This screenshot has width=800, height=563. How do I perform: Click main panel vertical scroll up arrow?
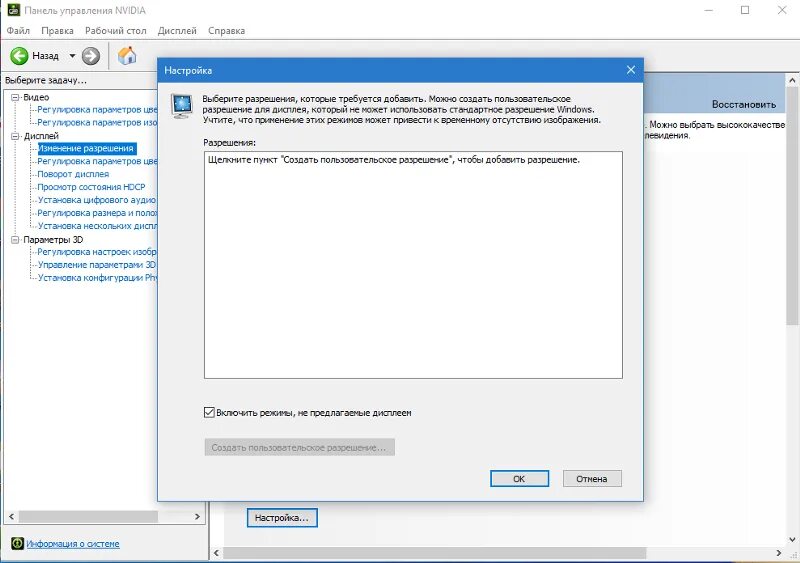[792, 81]
